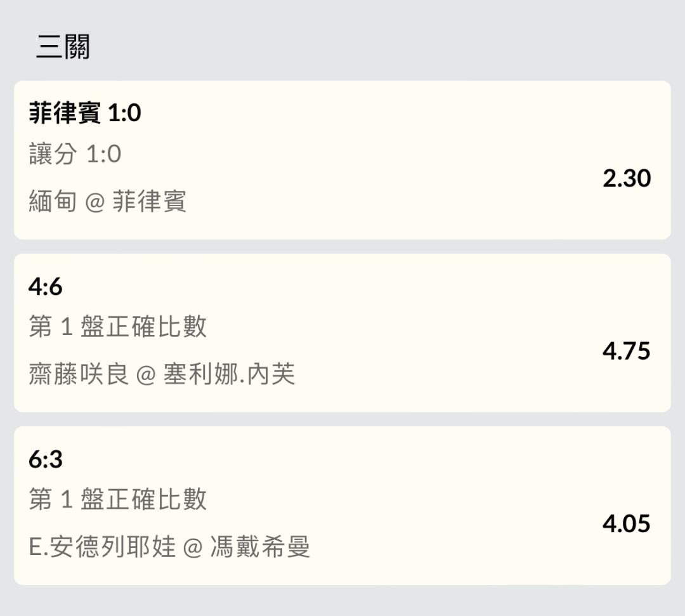Image resolution: width=685 pixels, height=616 pixels.
Task: Open the 齋藤咲良 @ 塞利娜.內芙 match
Action: [162, 374]
